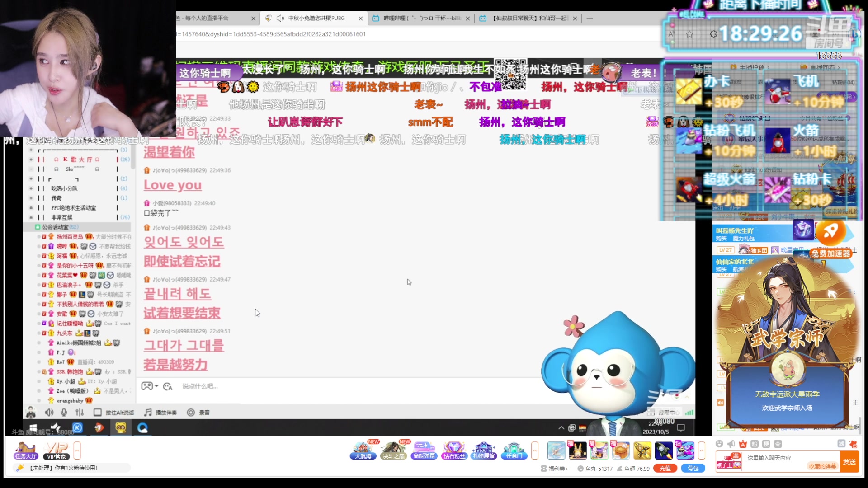Expand the arrow beside VIP管家
The width and height of the screenshot is (868, 488).
coord(77,450)
